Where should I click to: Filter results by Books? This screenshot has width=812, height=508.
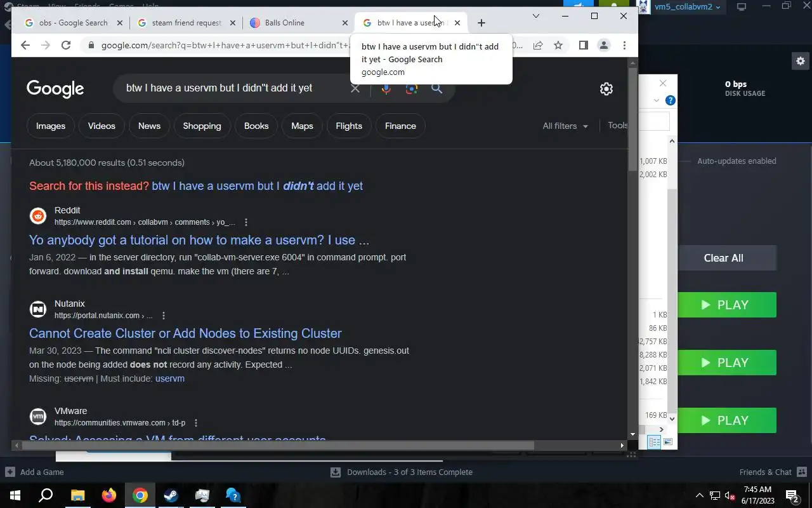pyautogui.click(x=256, y=126)
